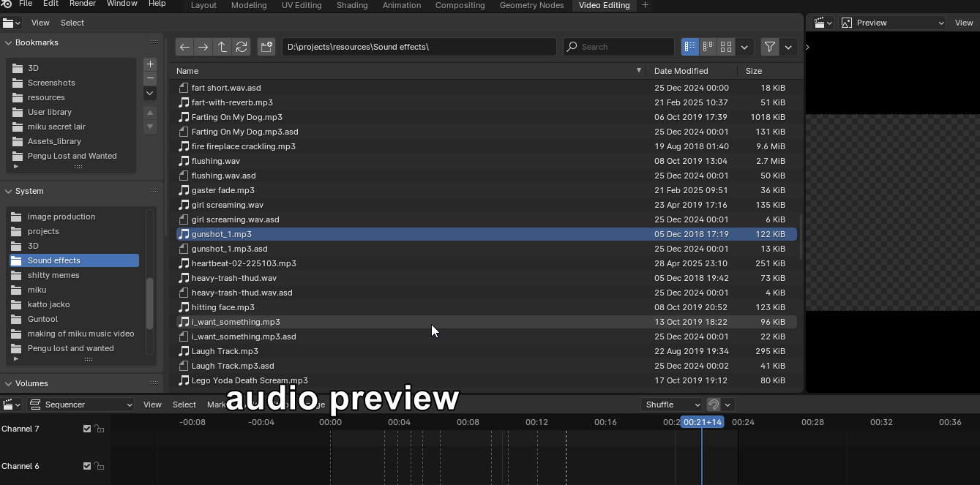Screen dimensions: 980x485
Task: Switch to thumbnail display mode
Action: point(726,47)
